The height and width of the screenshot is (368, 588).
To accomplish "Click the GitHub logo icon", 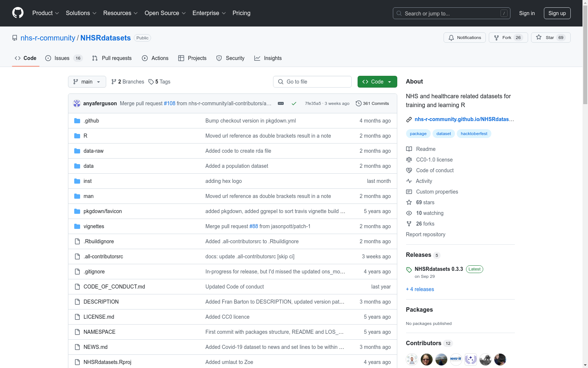I will tap(18, 13).
